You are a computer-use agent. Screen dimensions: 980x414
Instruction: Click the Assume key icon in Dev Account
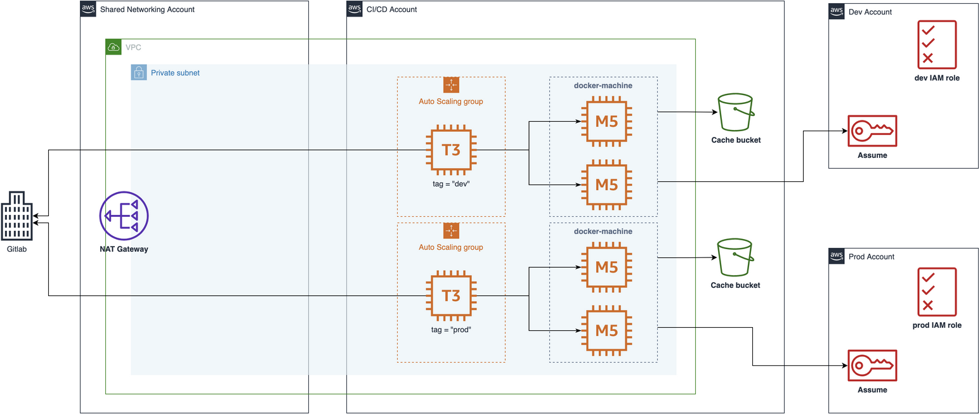872,131
